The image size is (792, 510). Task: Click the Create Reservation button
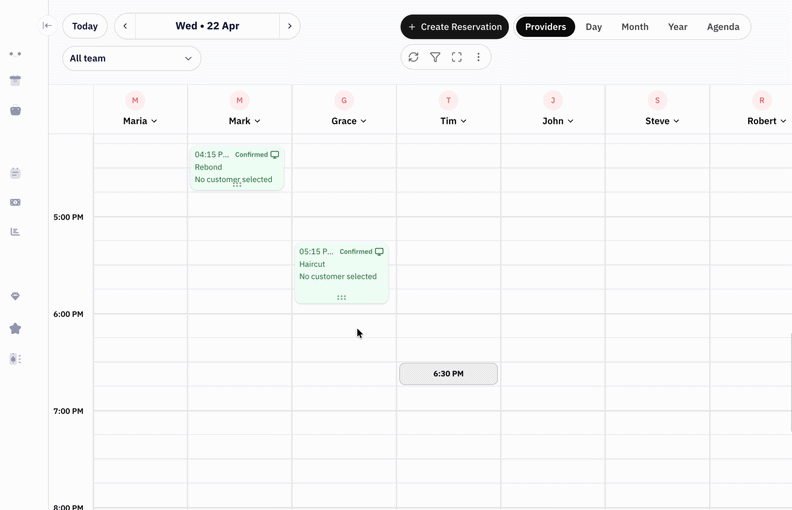click(455, 27)
